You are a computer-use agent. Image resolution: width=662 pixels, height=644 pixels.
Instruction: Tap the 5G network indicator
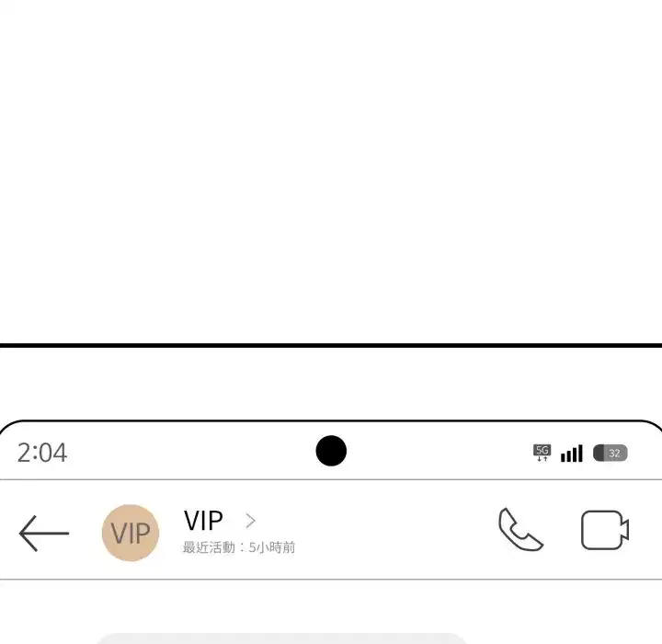(542, 453)
